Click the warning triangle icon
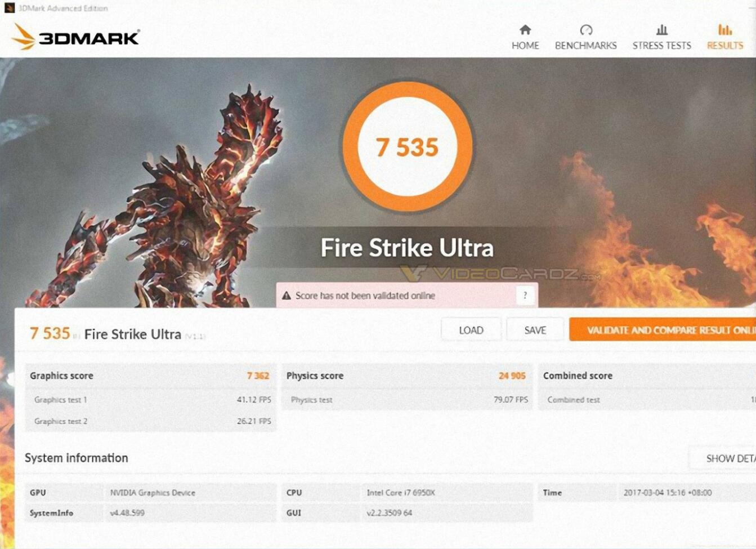 [287, 296]
